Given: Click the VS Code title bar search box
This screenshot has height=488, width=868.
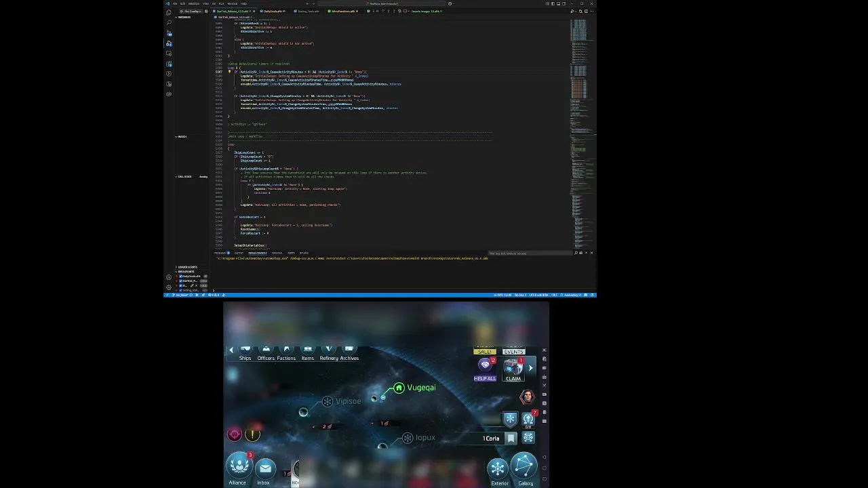Looking at the screenshot, I should pos(380,3).
